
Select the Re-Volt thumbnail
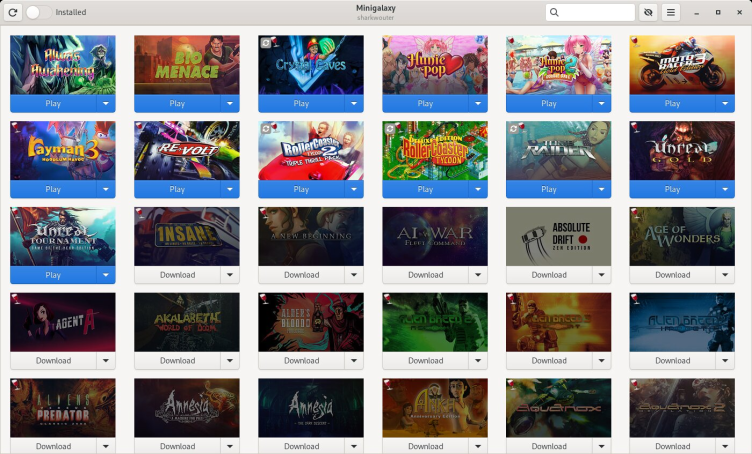pyautogui.click(x=187, y=151)
